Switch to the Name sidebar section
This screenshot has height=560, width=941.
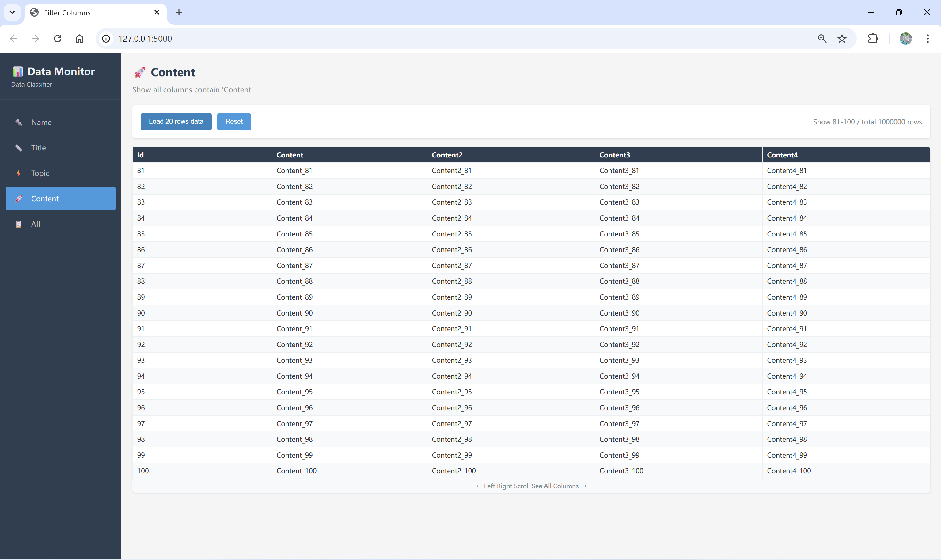point(41,122)
